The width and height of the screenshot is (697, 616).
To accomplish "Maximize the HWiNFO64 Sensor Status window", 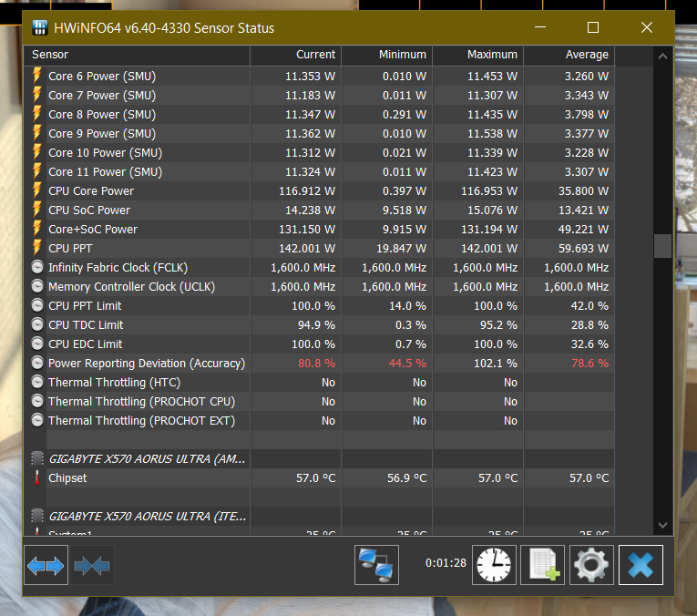I will pyautogui.click(x=593, y=27).
